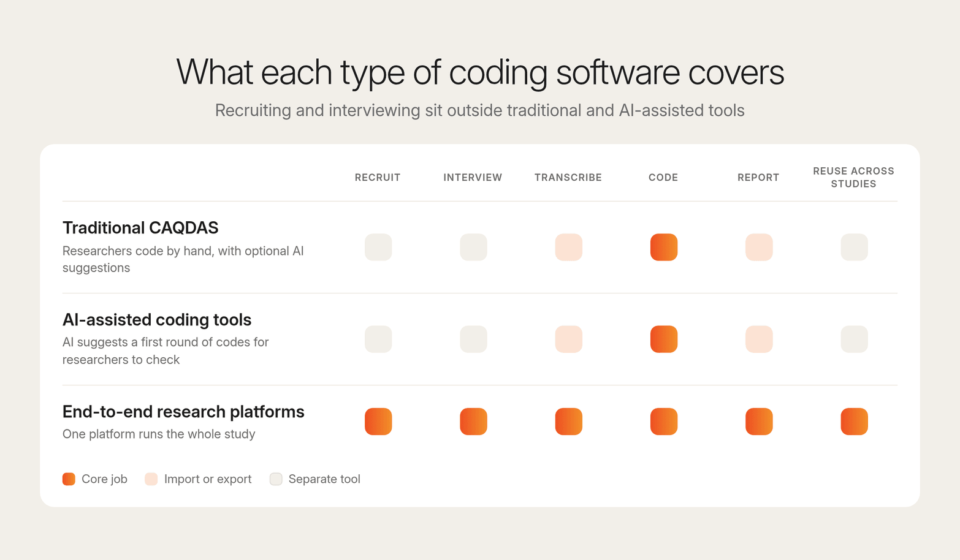Click the AI-assisted coding tools Transcribe square
960x560 pixels.
tap(568, 339)
